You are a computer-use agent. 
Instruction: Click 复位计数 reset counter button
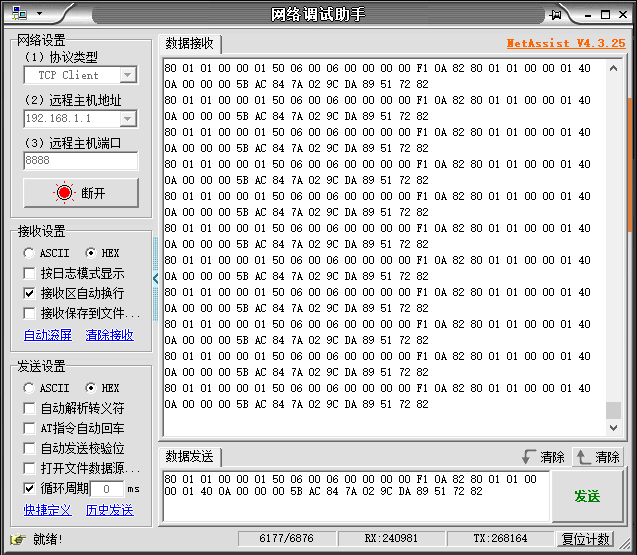[x=585, y=539]
